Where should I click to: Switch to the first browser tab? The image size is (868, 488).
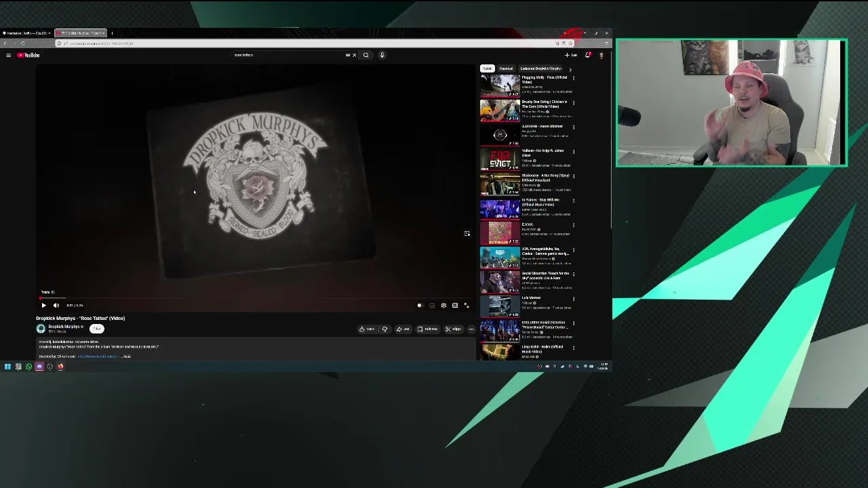(x=26, y=33)
